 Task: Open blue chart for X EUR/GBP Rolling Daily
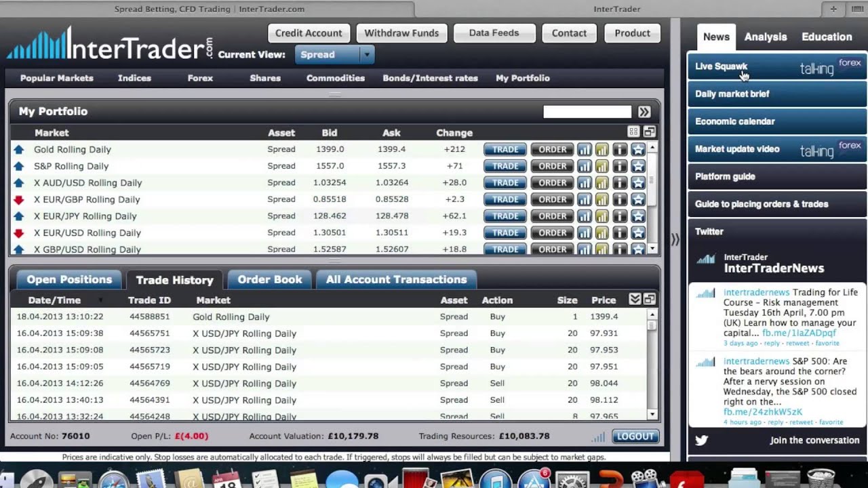[584, 199]
